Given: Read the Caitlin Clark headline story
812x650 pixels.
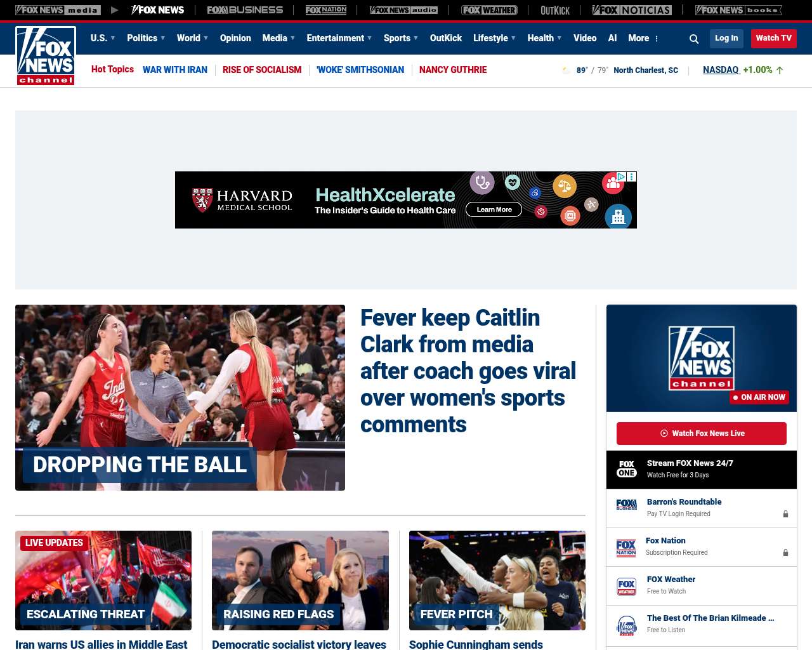Looking at the screenshot, I should click(468, 371).
